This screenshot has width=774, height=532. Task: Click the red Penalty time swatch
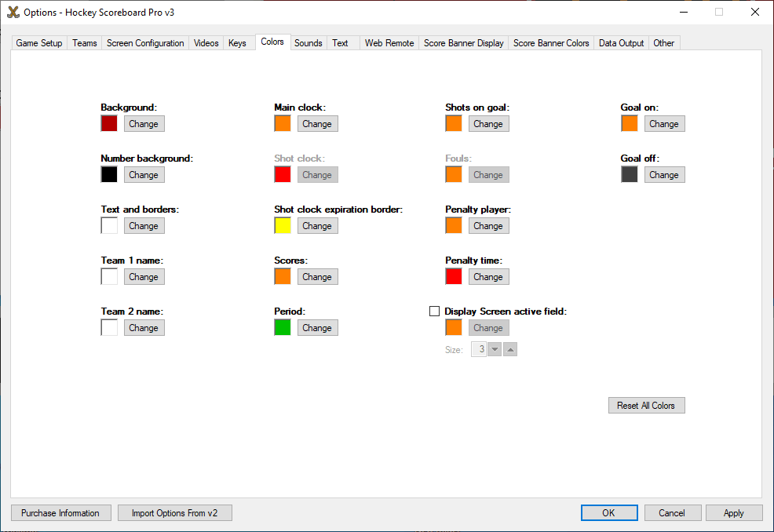[x=454, y=276]
